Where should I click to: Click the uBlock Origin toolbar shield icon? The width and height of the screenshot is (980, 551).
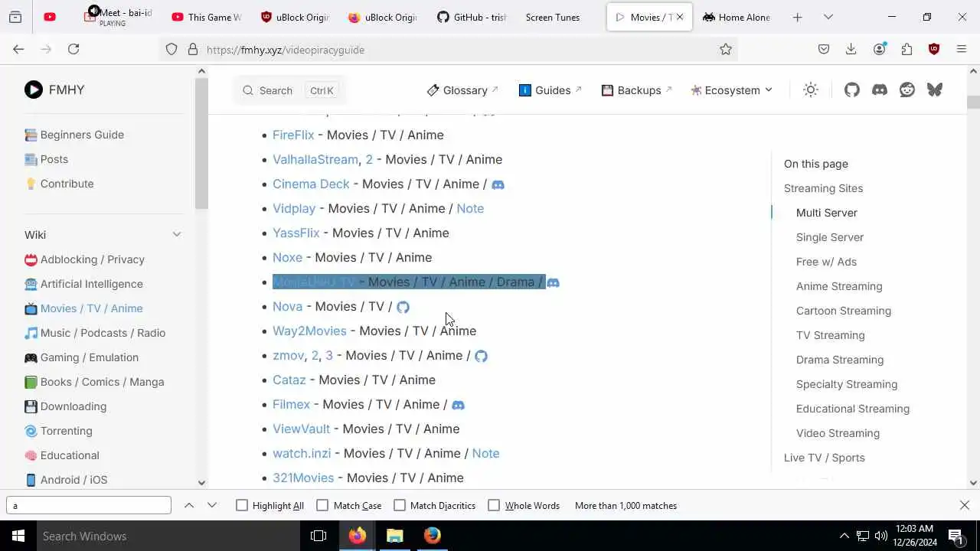[x=934, y=49]
